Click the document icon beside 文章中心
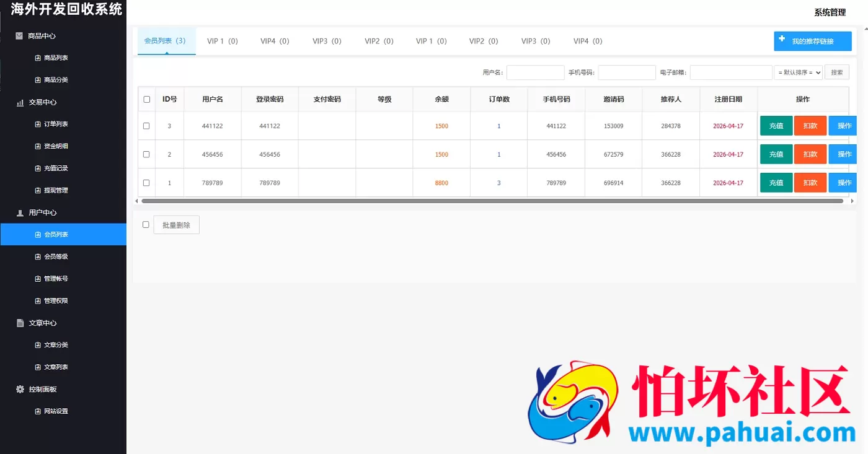The height and width of the screenshot is (454, 868). (x=20, y=323)
